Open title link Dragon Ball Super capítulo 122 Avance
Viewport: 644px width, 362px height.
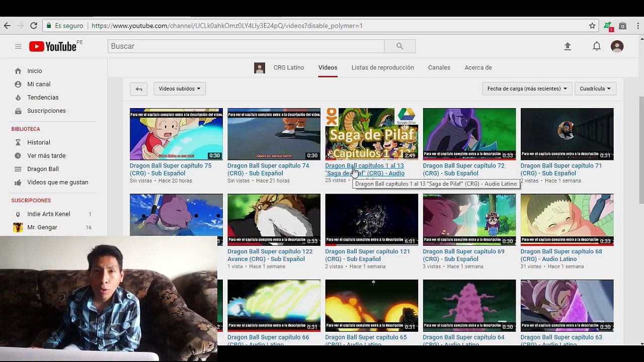(270, 255)
